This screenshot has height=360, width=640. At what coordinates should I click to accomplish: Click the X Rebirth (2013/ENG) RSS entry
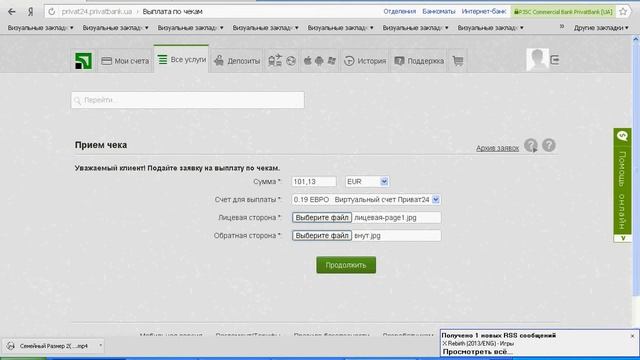(478, 343)
